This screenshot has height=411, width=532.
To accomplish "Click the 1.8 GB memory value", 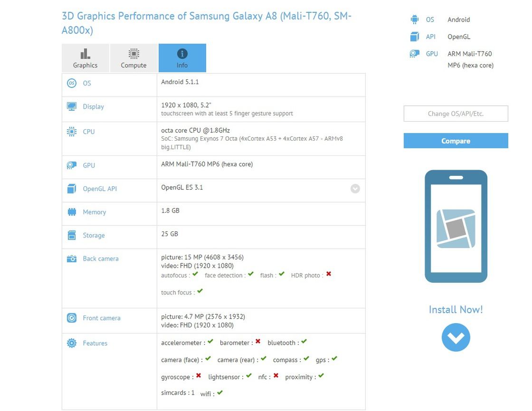I will click(x=171, y=210).
